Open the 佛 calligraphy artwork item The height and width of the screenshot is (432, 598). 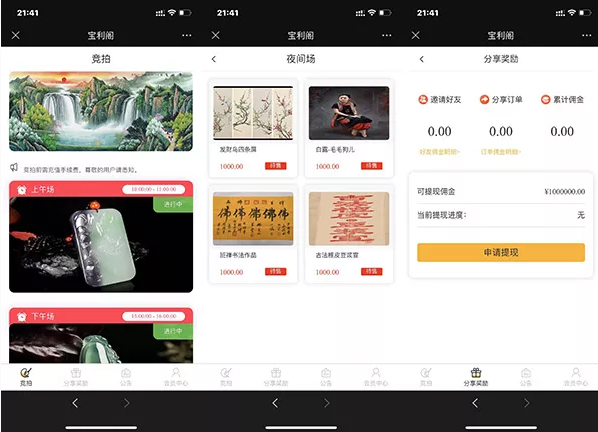tap(253, 234)
